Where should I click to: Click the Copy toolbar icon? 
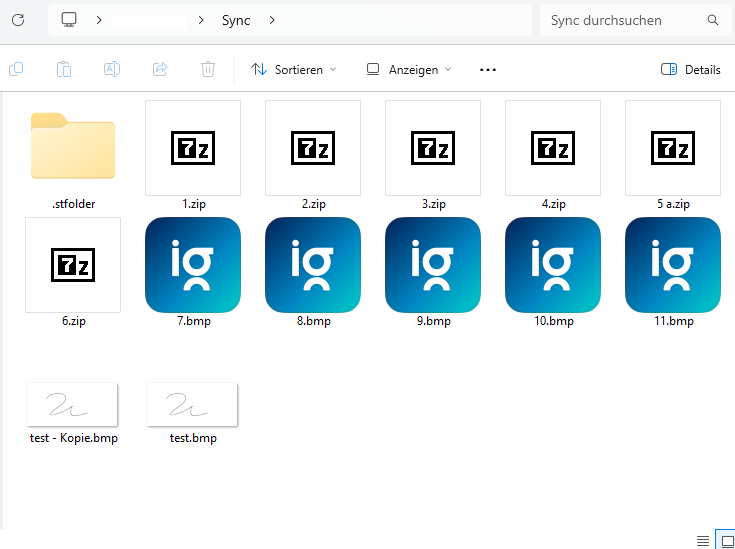click(x=16, y=69)
